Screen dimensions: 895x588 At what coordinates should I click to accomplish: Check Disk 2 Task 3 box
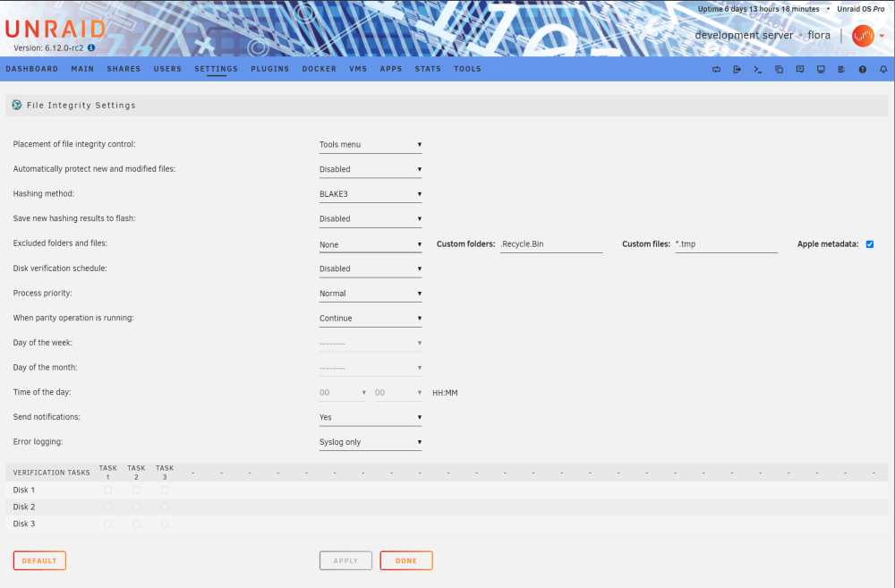coord(165,507)
